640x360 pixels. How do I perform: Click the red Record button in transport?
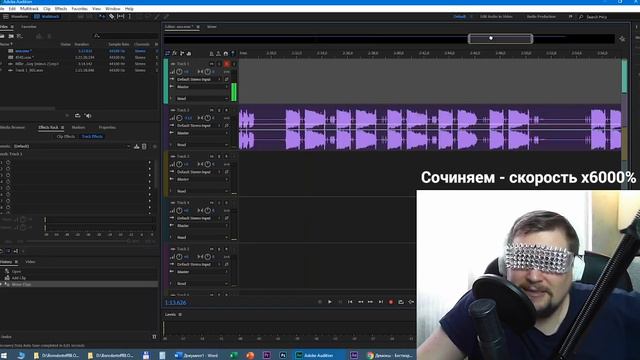click(x=391, y=302)
